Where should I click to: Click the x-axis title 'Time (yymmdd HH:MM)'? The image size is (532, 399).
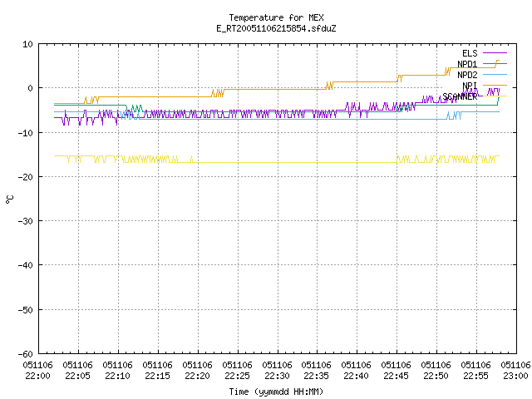coord(276,392)
